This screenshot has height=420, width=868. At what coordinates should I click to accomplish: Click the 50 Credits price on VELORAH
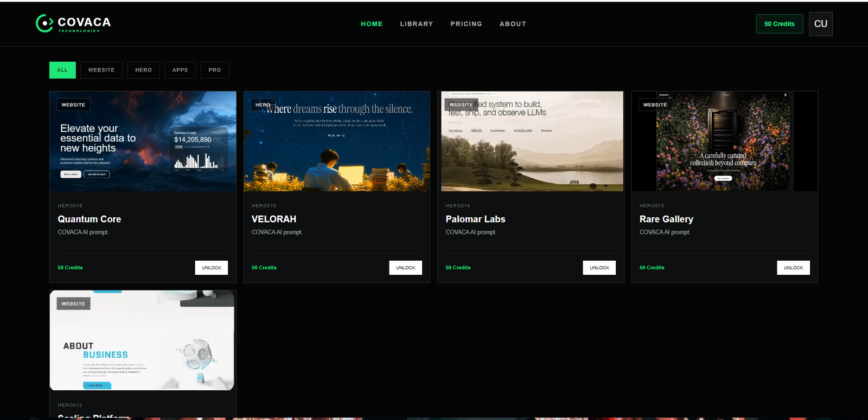264,268
